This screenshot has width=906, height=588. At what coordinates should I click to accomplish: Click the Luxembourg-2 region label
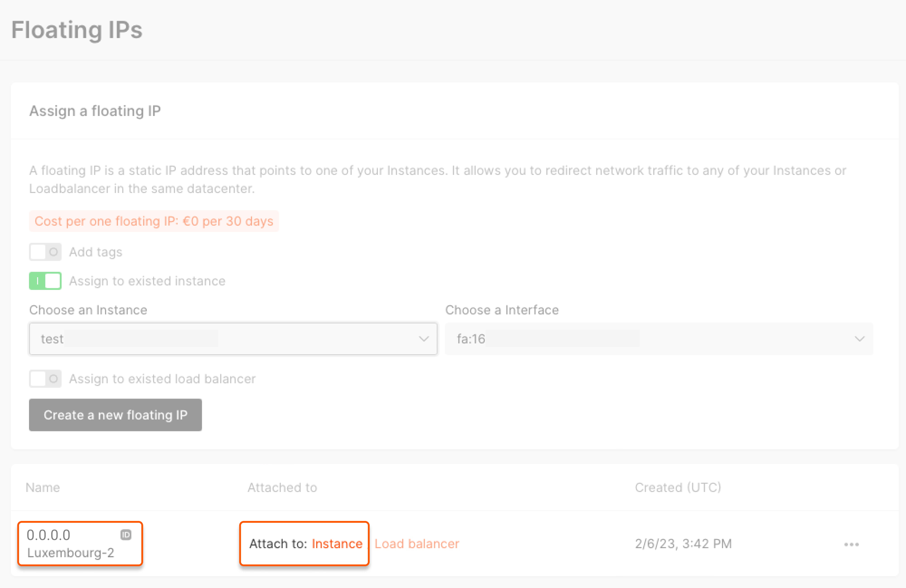pyautogui.click(x=70, y=553)
